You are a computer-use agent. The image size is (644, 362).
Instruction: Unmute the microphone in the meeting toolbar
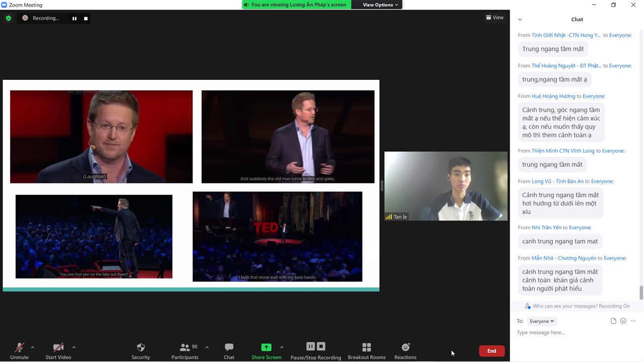(19, 351)
